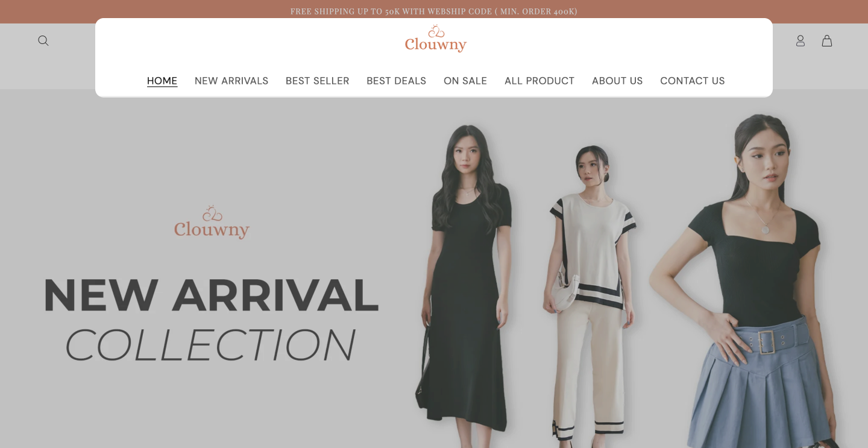Open the CONTACT US link
The width and height of the screenshot is (868, 448).
click(x=693, y=81)
